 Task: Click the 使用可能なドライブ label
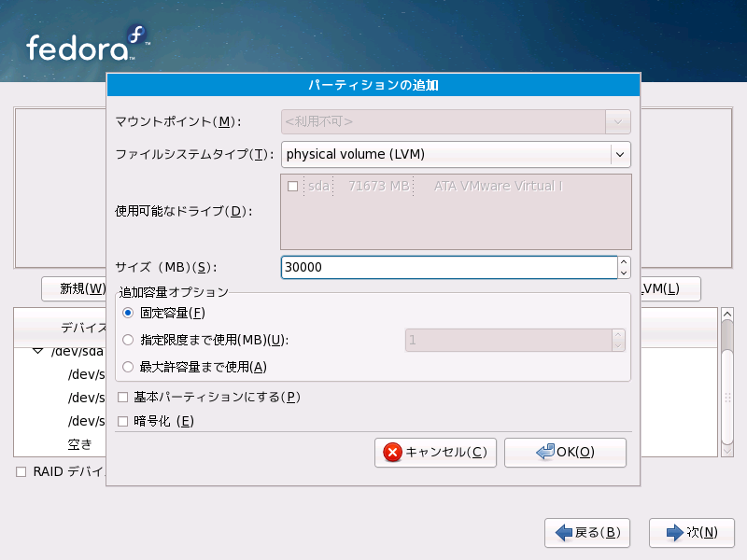pyautogui.click(x=183, y=211)
